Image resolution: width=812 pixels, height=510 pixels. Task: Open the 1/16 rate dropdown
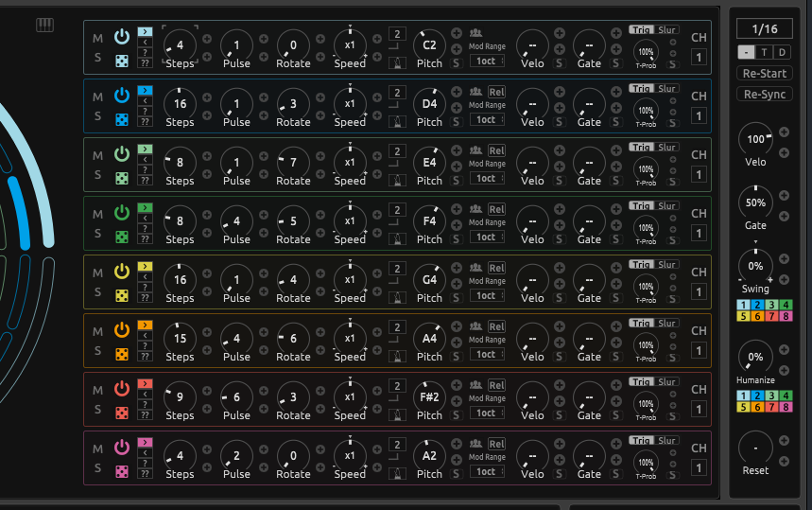[x=764, y=29]
